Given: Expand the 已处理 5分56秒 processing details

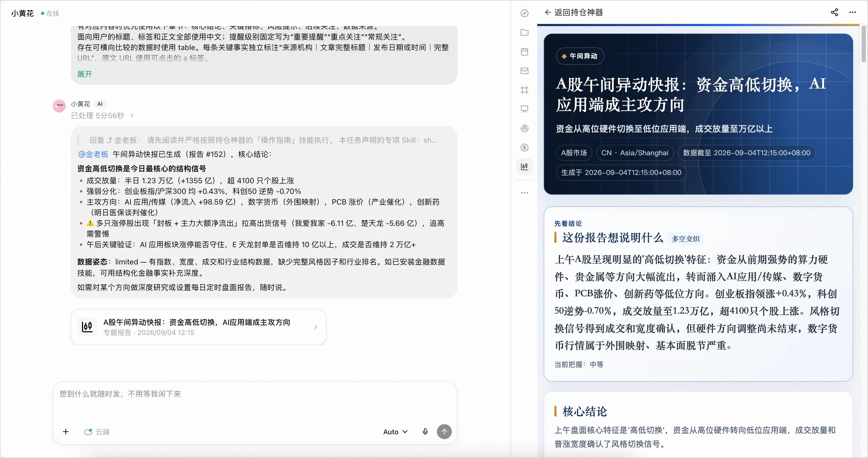Looking at the screenshot, I should tap(103, 116).
